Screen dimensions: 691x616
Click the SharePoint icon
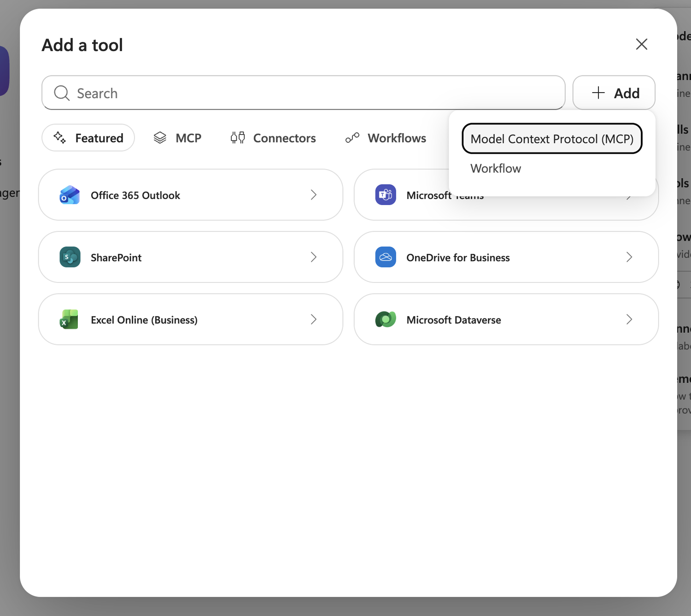click(70, 257)
